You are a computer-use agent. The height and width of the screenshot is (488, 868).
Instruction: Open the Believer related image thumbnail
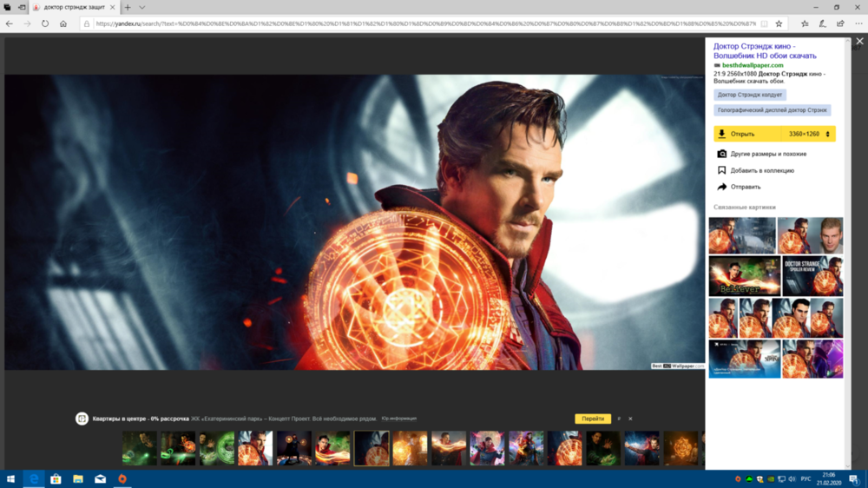[x=743, y=276]
